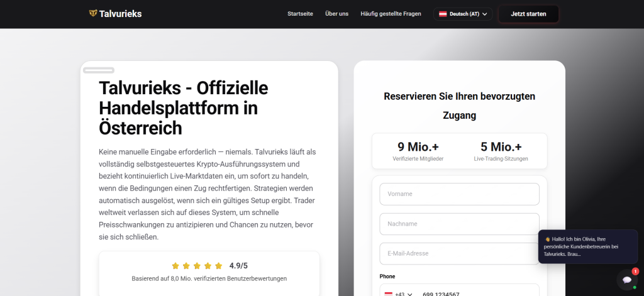The width and height of the screenshot is (644, 296).
Task: Click the fifth gold rating star
Action: (x=218, y=266)
